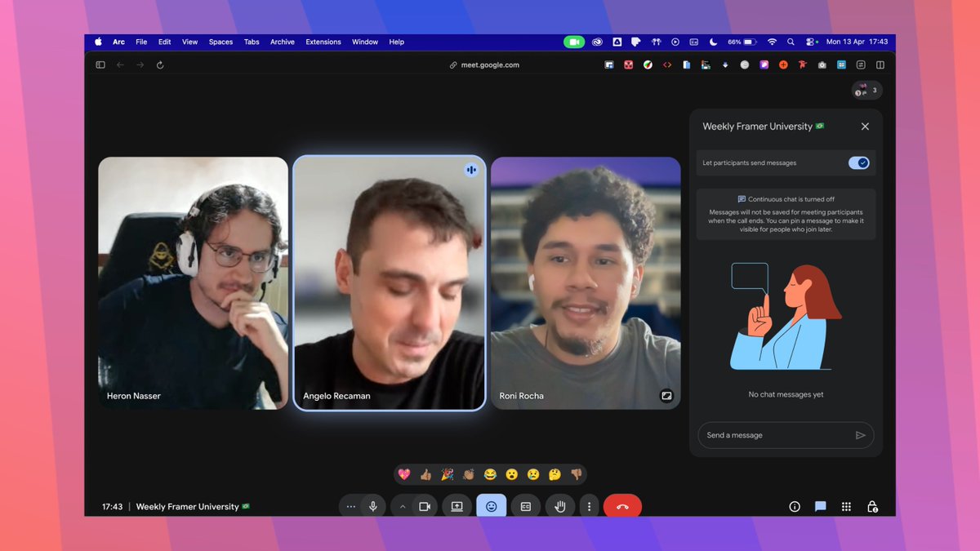
Task: Open Control Center in menu bar
Action: pyautogui.click(x=811, y=42)
